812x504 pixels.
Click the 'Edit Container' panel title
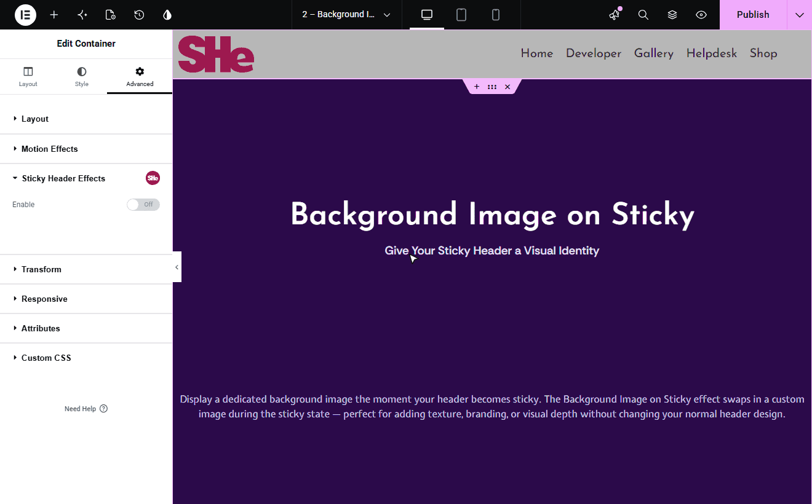tap(86, 44)
